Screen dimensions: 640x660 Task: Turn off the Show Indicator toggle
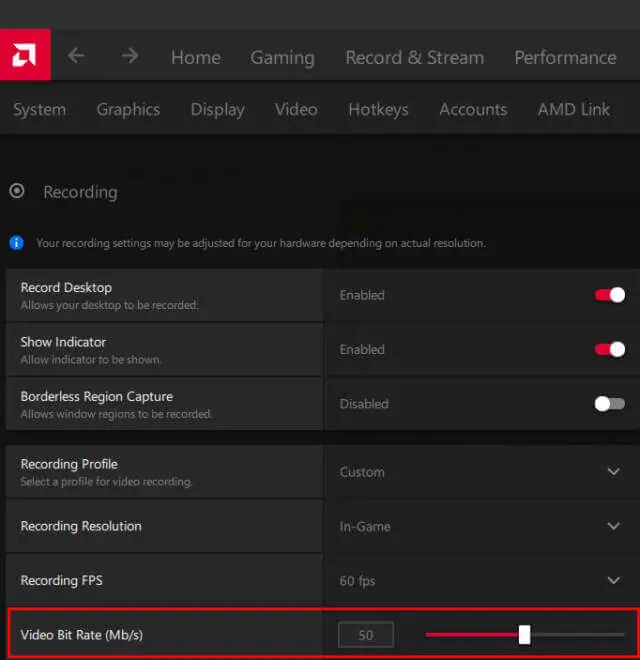coord(609,349)
